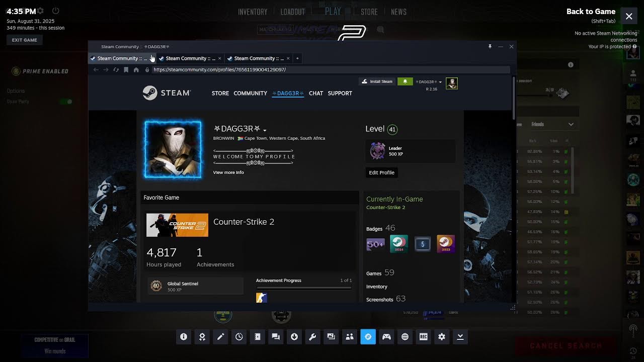Open dropdown arrow next to DAGG3R profile name
Image resolution: width=644 pixels, height=362 pixels.
[265, 130]
